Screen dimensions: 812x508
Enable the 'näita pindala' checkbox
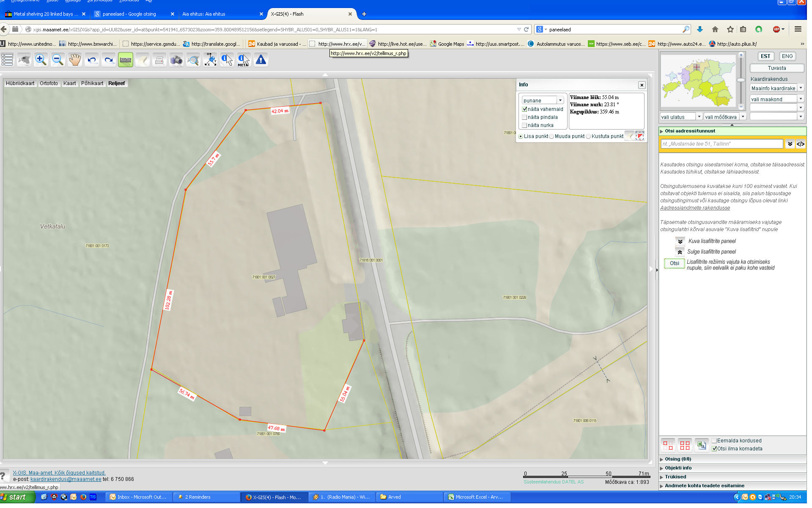point(524,117)
